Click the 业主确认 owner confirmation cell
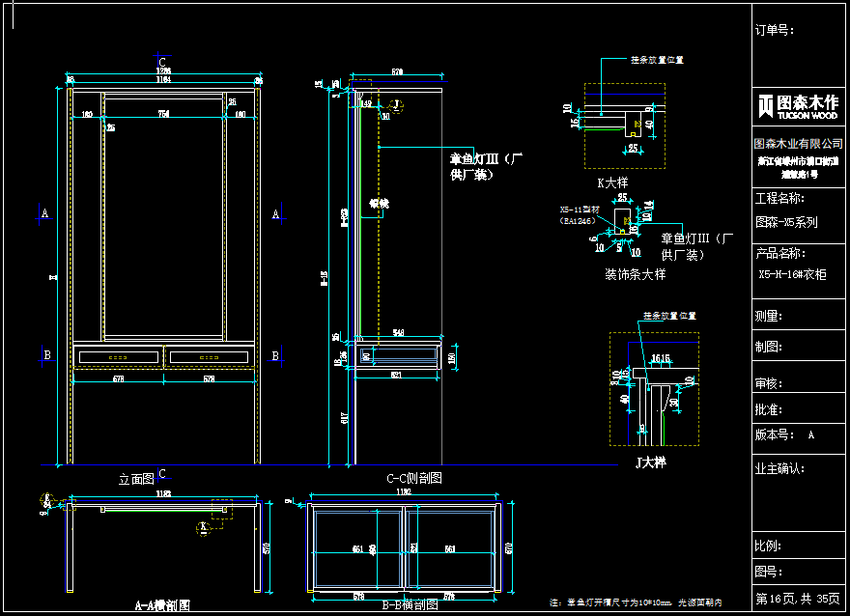850x616 pixels. pos(779,469)
